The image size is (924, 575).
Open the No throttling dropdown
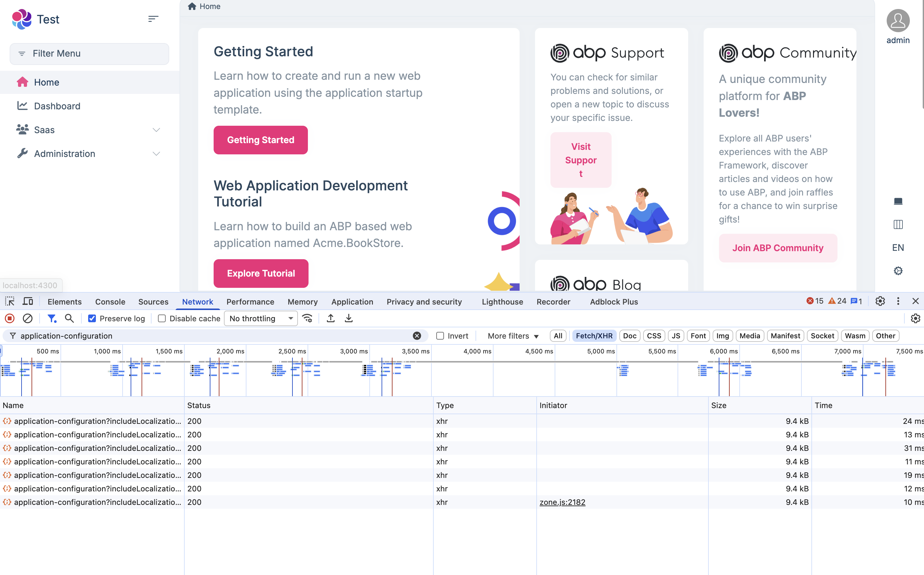coord(261,318)
